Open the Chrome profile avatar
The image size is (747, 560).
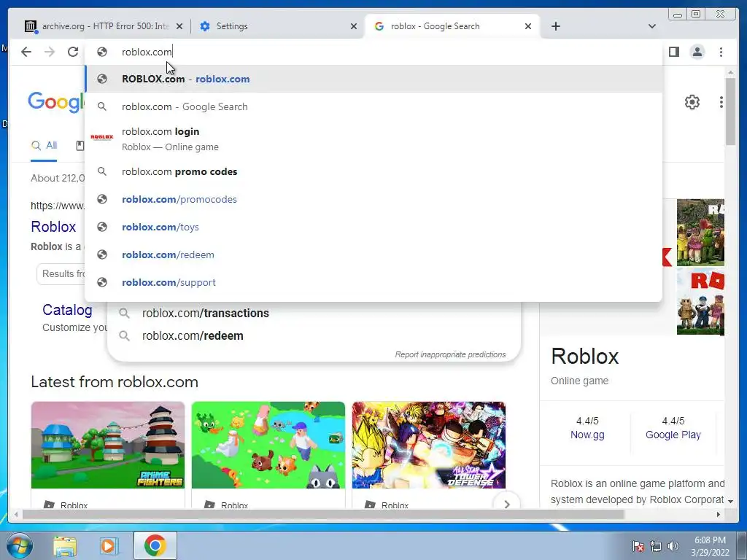[697, 52]
